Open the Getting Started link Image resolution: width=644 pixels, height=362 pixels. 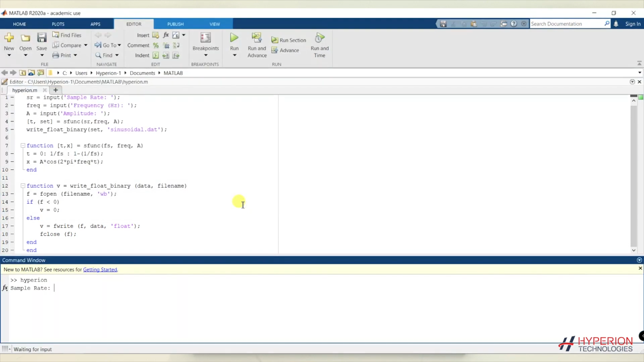coord(100,269)
